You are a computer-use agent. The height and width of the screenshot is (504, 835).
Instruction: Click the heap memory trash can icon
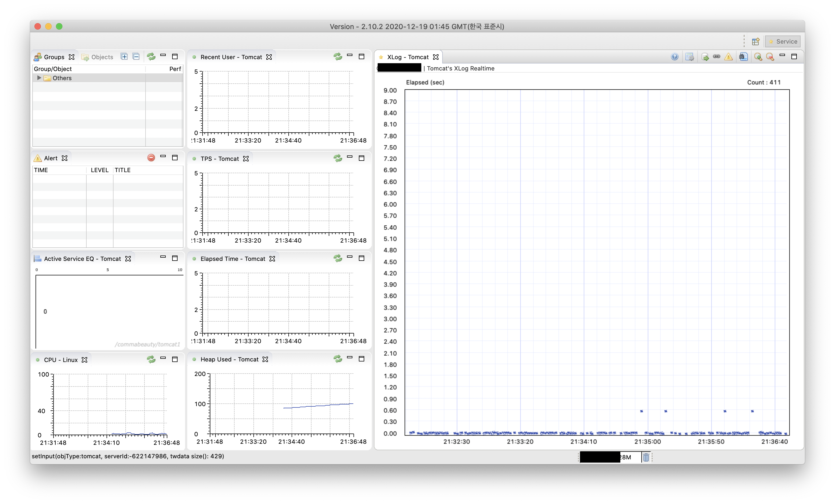coord(646,457)
